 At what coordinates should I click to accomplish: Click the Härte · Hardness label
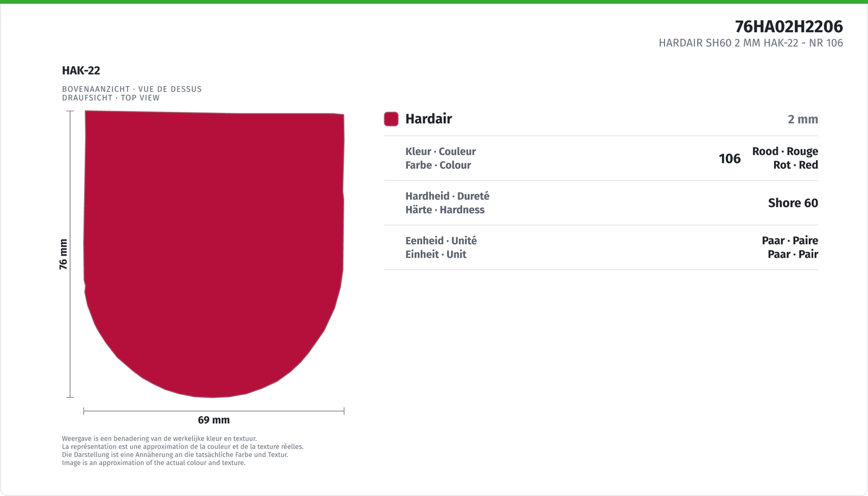(445, 209)
